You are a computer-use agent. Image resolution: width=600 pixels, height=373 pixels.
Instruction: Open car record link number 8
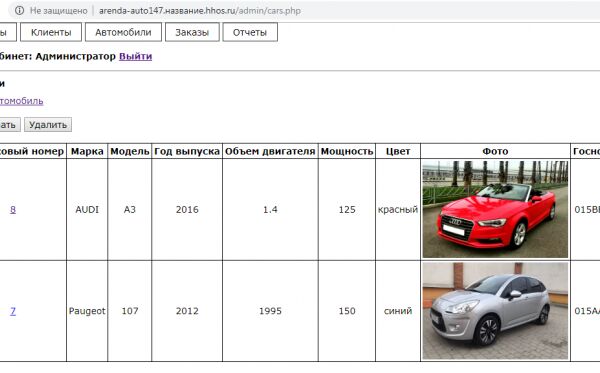click(x=13, y=210)
